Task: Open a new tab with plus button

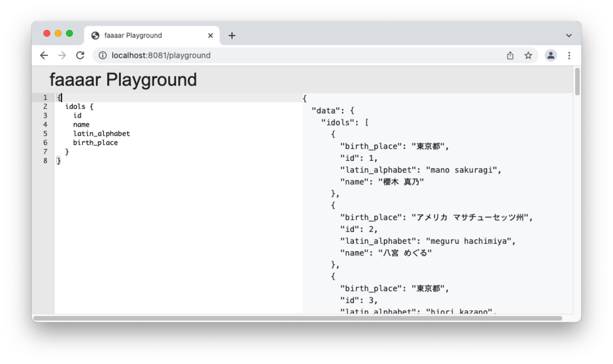Action: (x=232, y=35)
